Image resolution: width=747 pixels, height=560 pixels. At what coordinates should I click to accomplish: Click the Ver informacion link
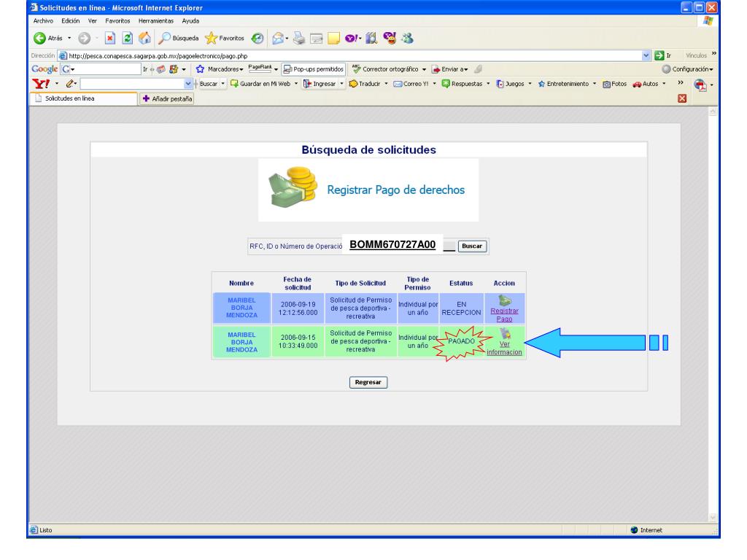click(x=505, y=348)
